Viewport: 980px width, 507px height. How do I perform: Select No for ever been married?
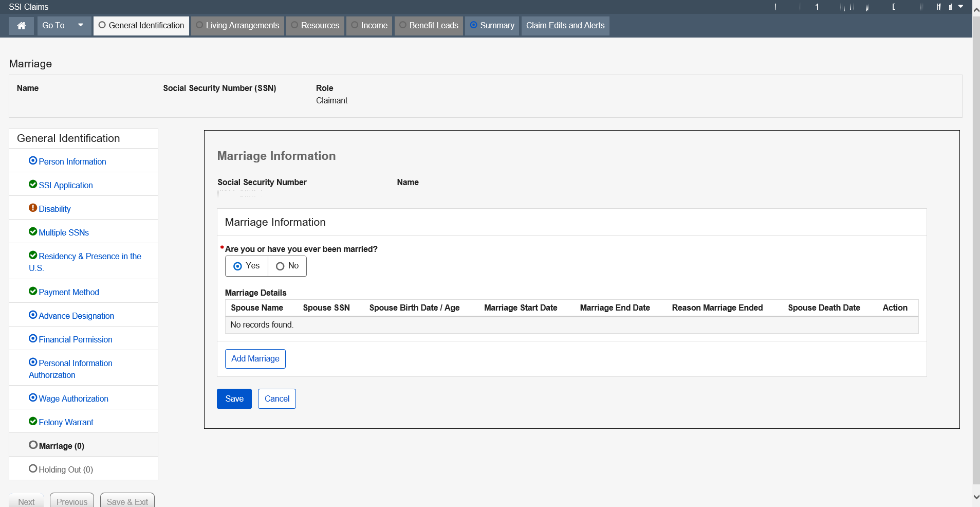(x=280, y=266)
